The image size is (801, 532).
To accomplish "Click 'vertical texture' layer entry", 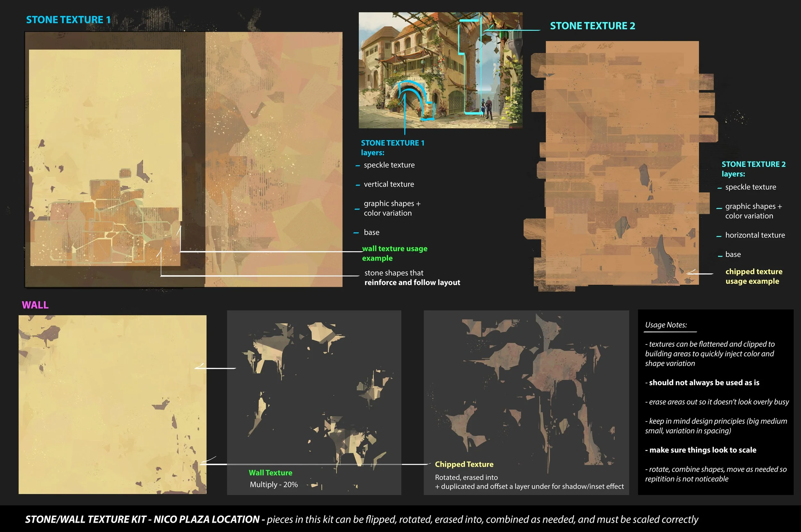I will tap(389, 184).
